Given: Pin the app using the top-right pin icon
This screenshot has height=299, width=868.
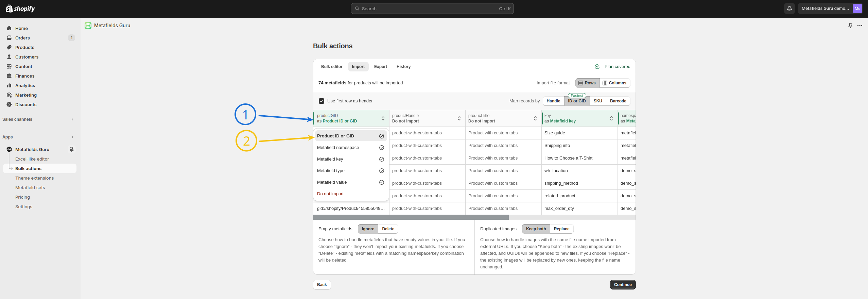Looking at the screenshot, I should pyautogui.click(x=850, y=26).
